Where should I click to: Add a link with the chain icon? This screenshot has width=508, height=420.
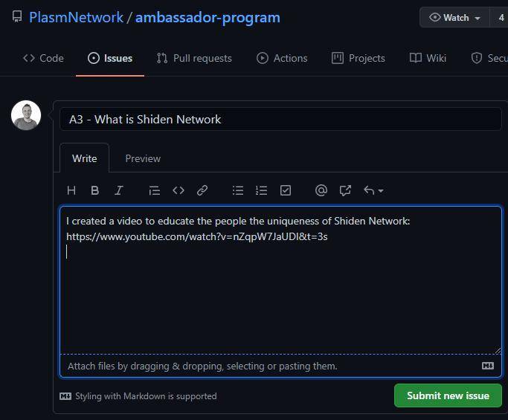point(202,190)
